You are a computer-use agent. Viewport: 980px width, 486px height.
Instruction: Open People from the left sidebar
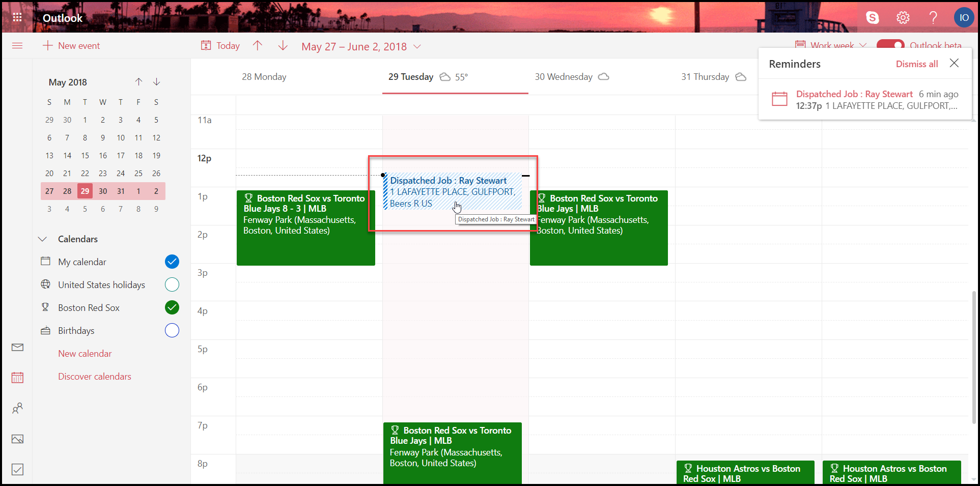pyautogui.click(x=17, y=408)
